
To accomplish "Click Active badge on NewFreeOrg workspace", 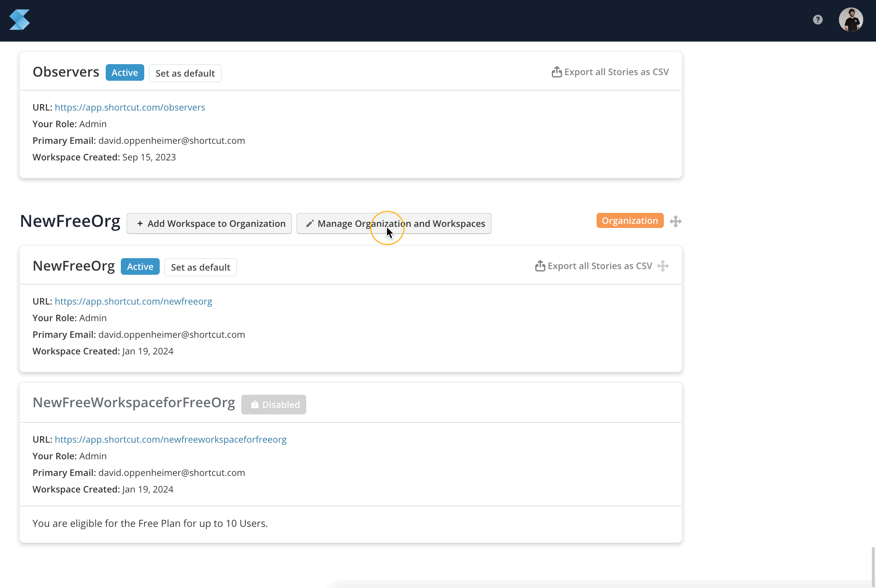I will tap(140, 266).
